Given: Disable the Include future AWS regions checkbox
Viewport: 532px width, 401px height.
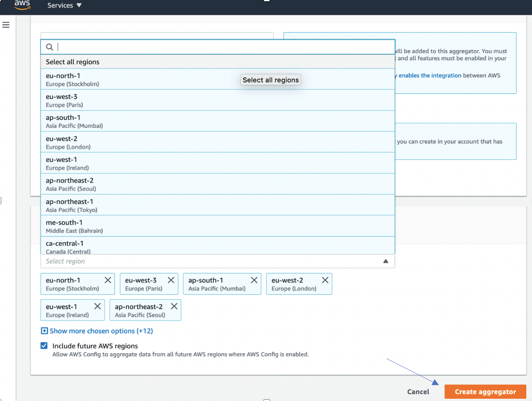Looking at the screenshot, I should 44,346.
